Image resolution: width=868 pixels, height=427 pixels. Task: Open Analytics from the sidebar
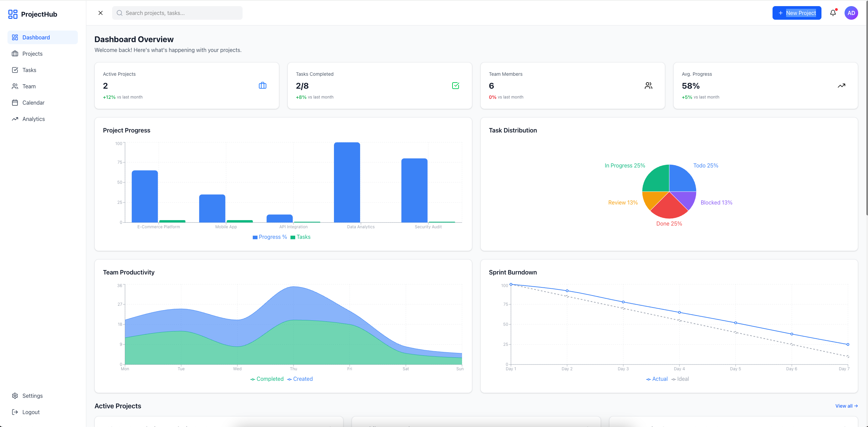pyautogui.click(x=33, y=119)
